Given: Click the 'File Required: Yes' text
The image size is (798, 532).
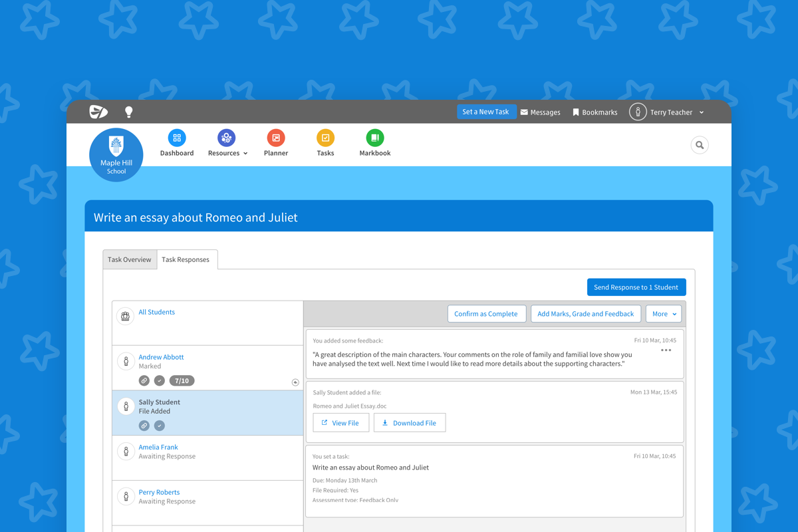Looking at the screenshot, I should [x=336, y=490].
